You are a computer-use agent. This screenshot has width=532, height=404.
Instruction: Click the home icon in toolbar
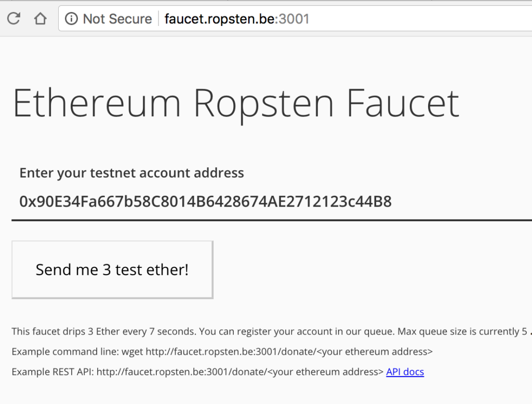pyautogui.click(x=40, y=19)
